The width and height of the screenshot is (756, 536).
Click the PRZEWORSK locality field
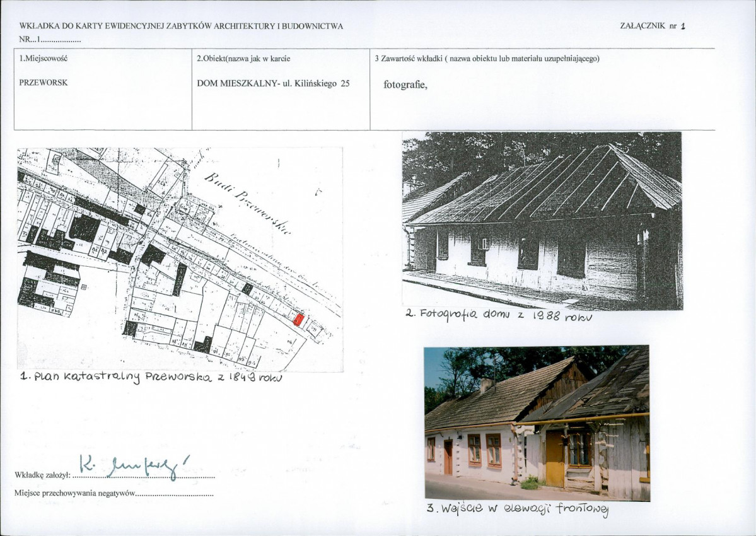click(x=44, y=83)
